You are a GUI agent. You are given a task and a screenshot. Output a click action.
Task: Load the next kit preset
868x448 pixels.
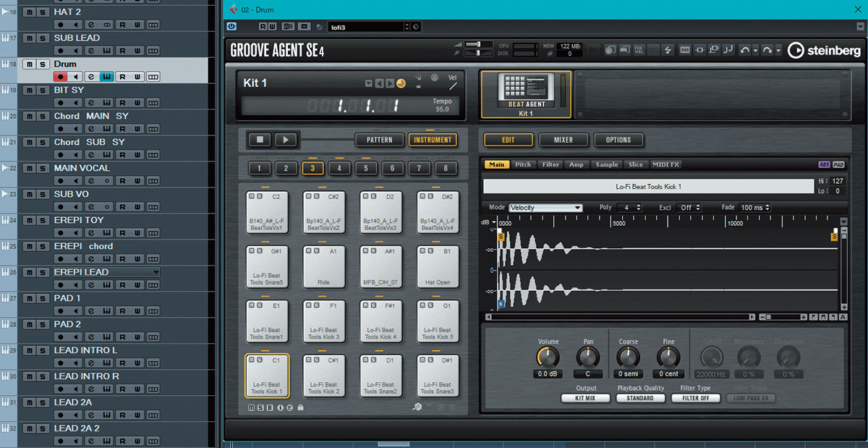click(x=390, y=83)
